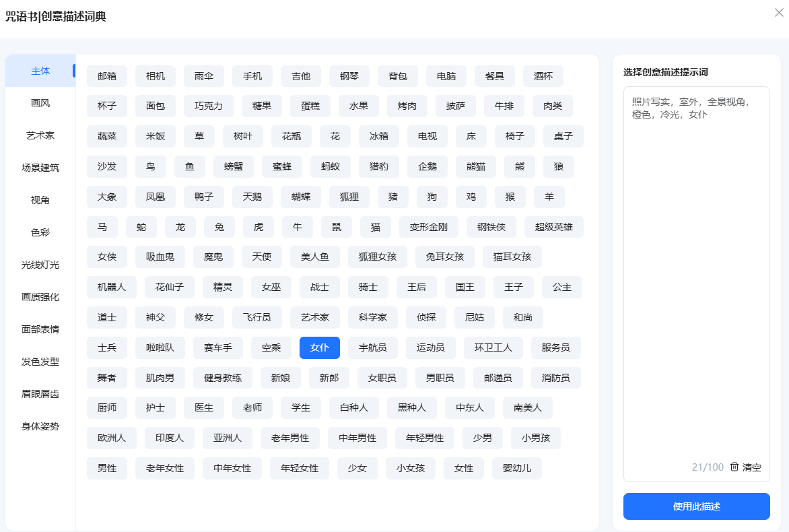Add the 骑士 tag
789x532 pixels.
pyautogui.click(x=368, y=287)
